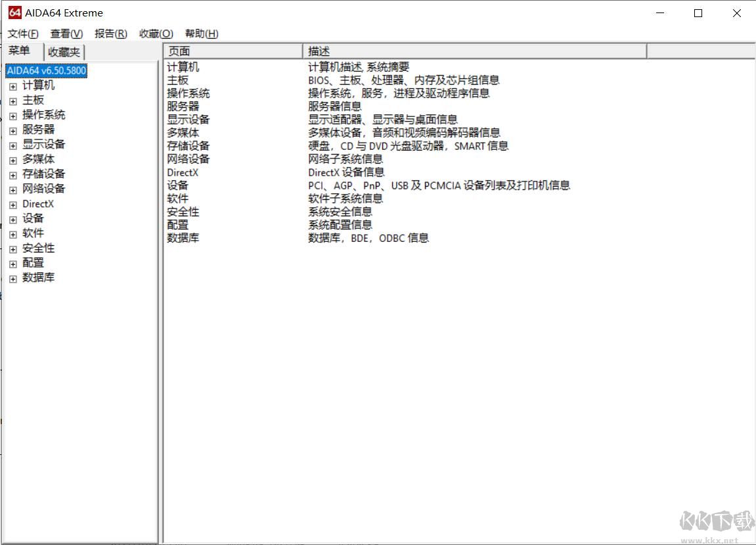Select 安全性 in the left tree

click(x=39, y=248)
